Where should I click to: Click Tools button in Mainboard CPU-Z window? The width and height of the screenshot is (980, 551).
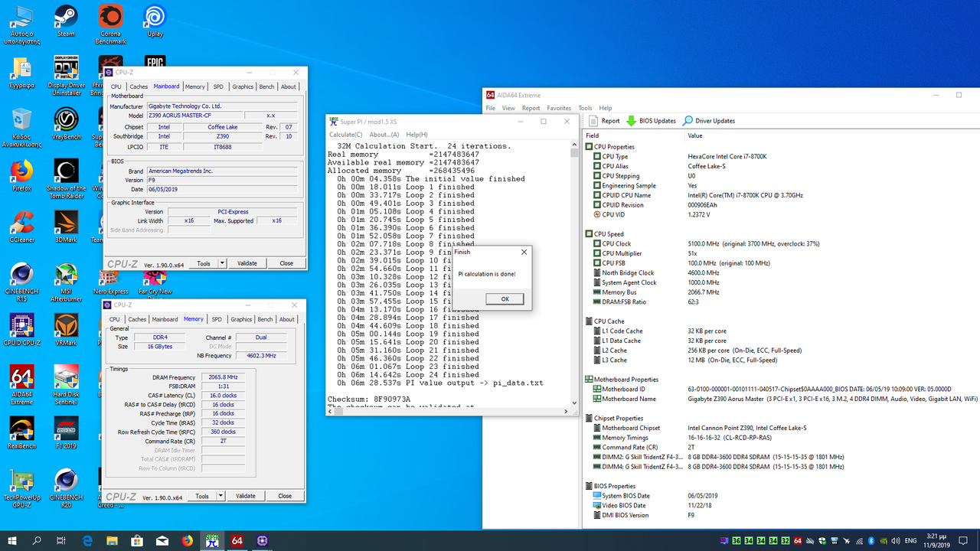click(x=204, y=263)
